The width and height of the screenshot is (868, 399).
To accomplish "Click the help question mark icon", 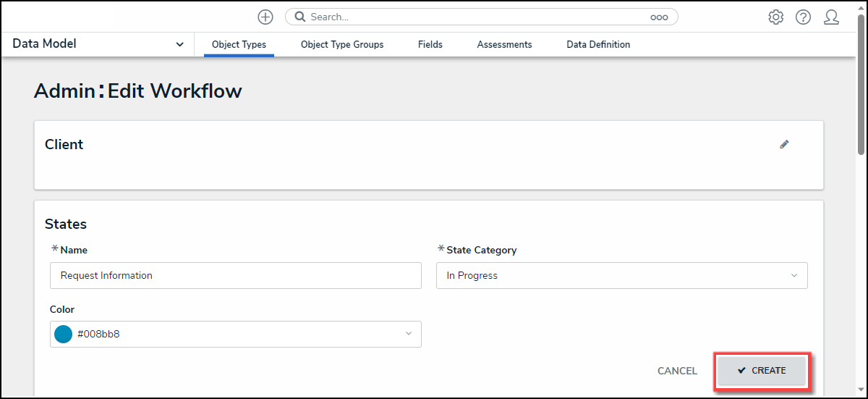I will pyautogui.click(x=803, y=17).
